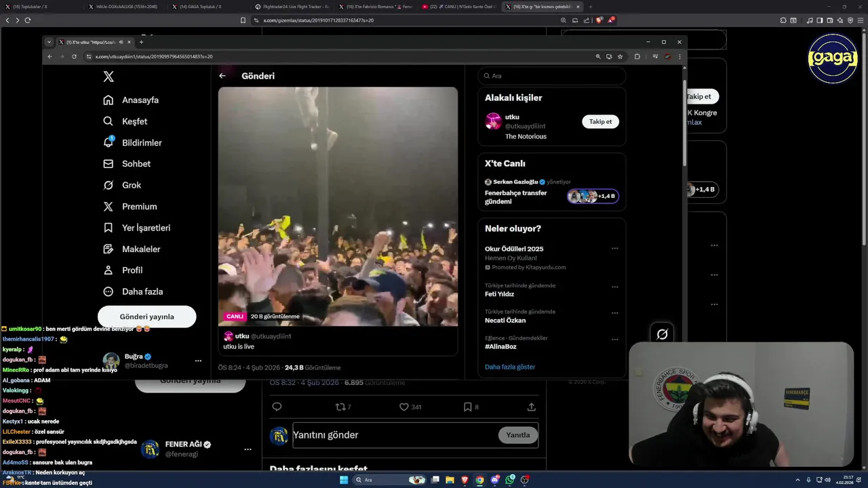Click back arrow in front browser window
This screenshot has width=868, height=488.
click(50, 57)
